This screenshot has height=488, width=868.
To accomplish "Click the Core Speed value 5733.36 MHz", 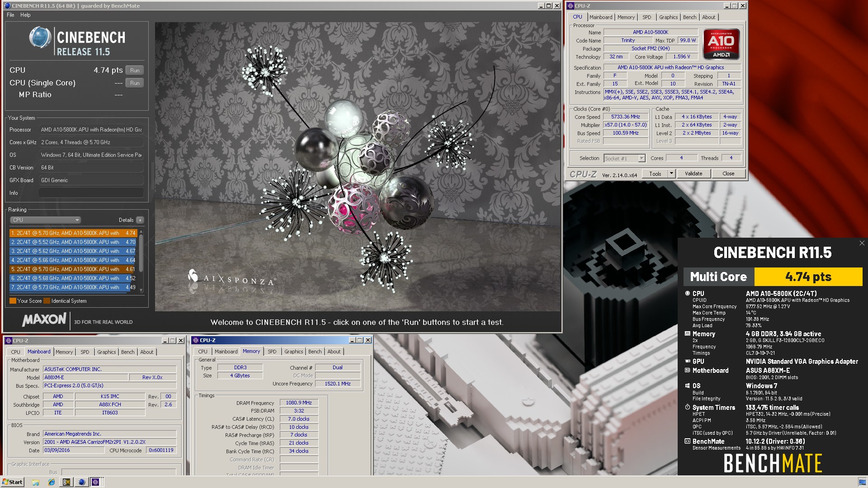I will tap(626, 117).
